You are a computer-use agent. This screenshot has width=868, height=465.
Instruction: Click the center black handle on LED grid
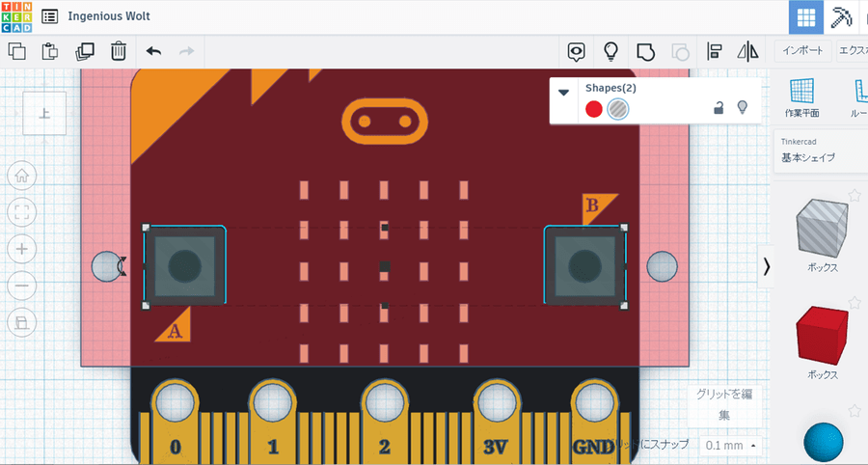385,266
